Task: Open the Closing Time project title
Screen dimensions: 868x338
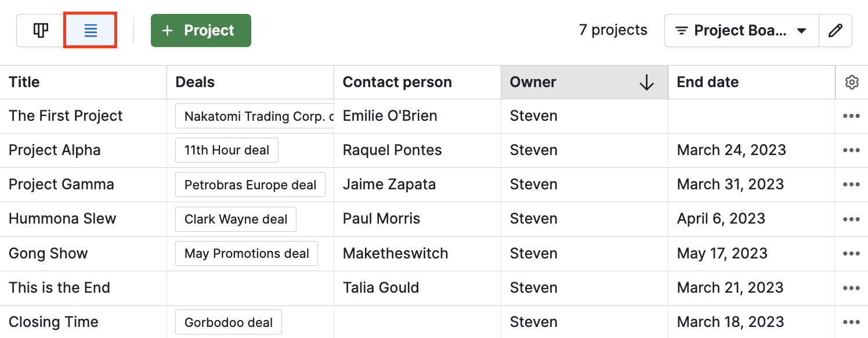Action: (x=53, y=322)
